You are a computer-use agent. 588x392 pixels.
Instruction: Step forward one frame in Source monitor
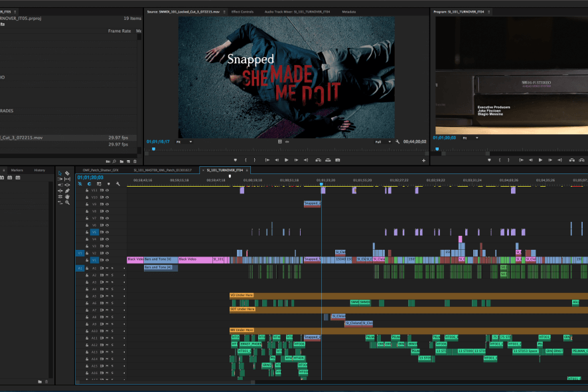click(x=296, y=160)
